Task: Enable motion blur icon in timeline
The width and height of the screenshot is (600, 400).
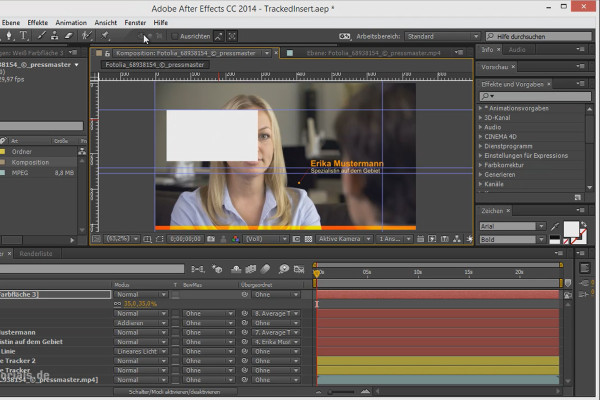Action: click(x=265, y=269)
